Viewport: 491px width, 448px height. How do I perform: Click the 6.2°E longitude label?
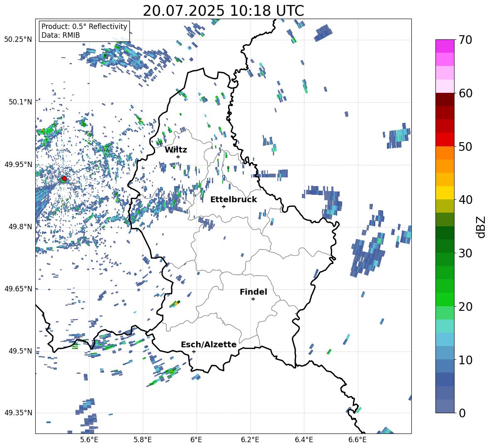(250, 440)
